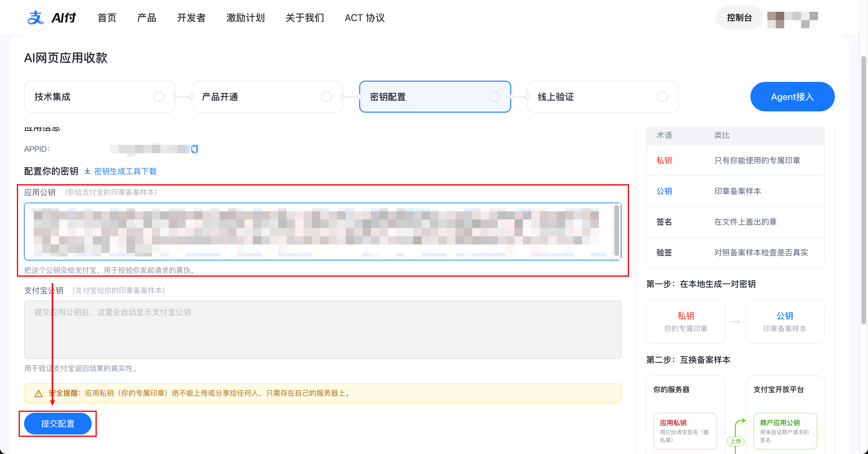Click the 签名 term in the table
The width and height of the screenshot is (868, 454).
tap(664, 222)
